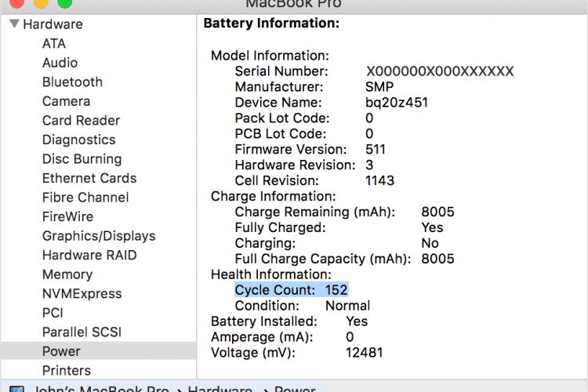The width and height of the screenshot is (588, 392).
Task: Click the Charging value No
Action: [x=430, y=244]
